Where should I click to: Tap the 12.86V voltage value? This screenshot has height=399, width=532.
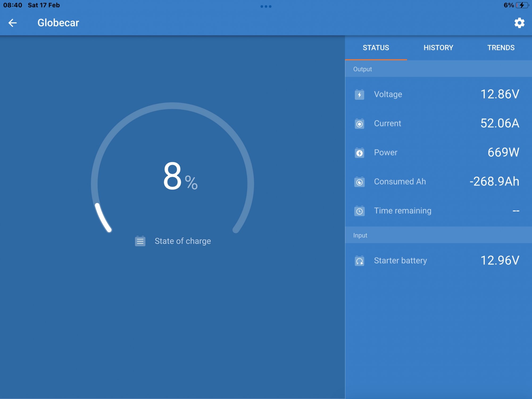click(x=500, y=94)
